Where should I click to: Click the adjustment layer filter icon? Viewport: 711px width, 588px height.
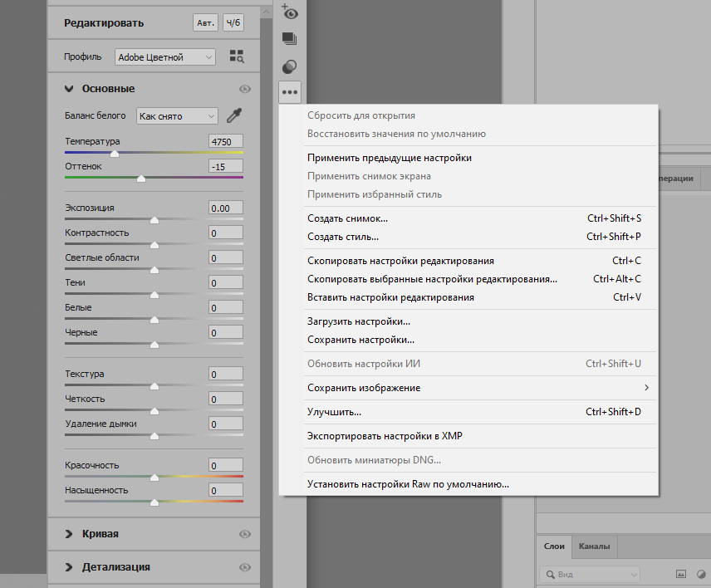click(702, 574)
